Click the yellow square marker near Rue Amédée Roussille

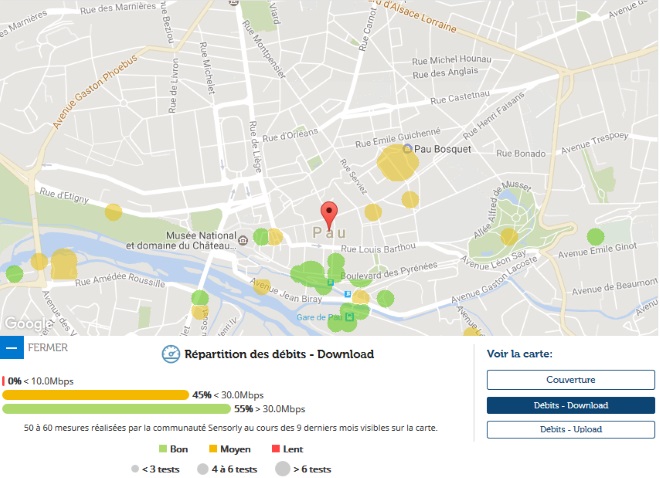(64, 265)
